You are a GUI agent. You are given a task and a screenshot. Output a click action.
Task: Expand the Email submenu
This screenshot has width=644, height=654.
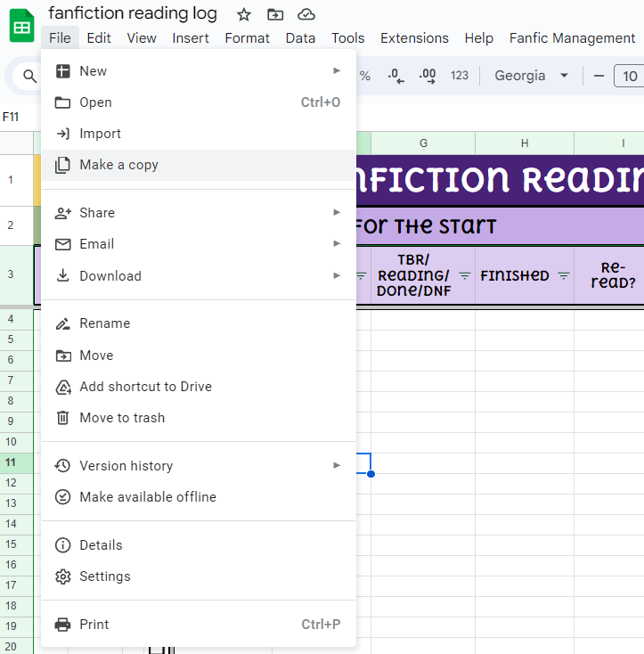[199, 244]
